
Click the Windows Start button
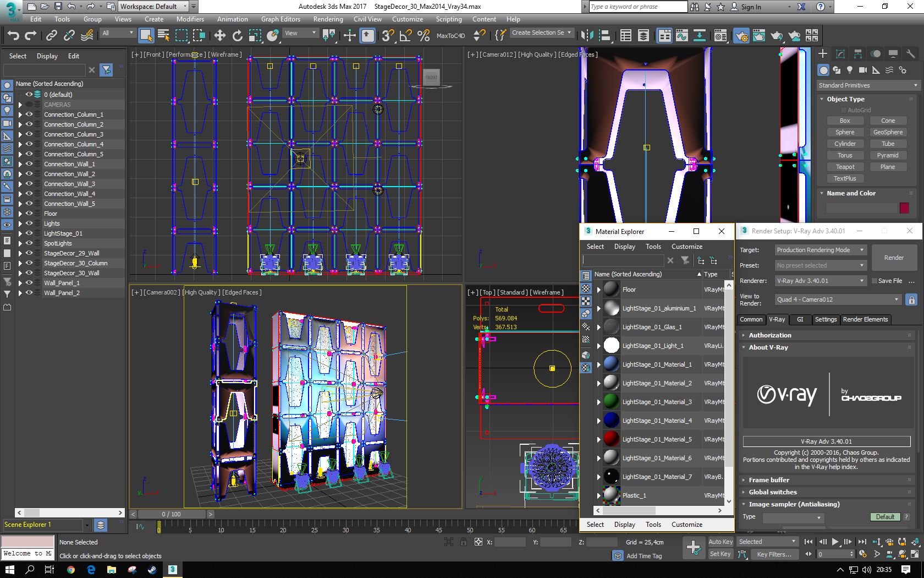coord(9,570)
